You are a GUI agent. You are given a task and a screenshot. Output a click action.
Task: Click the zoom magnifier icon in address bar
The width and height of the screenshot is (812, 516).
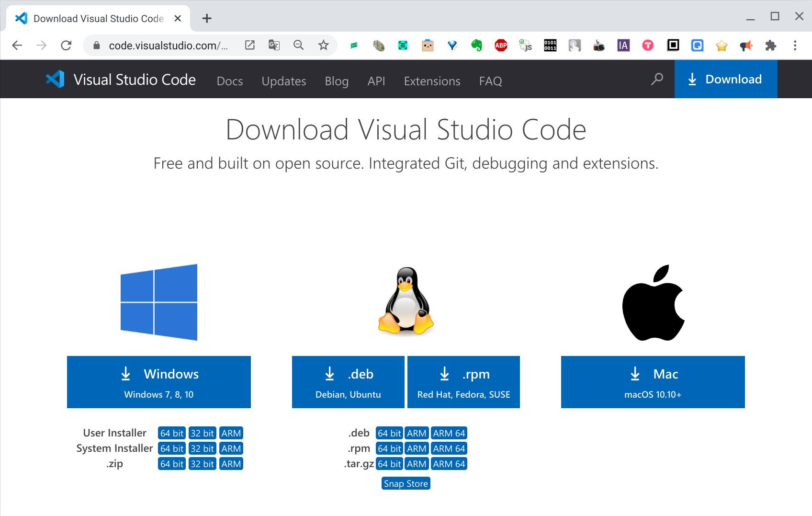[298, 46]
